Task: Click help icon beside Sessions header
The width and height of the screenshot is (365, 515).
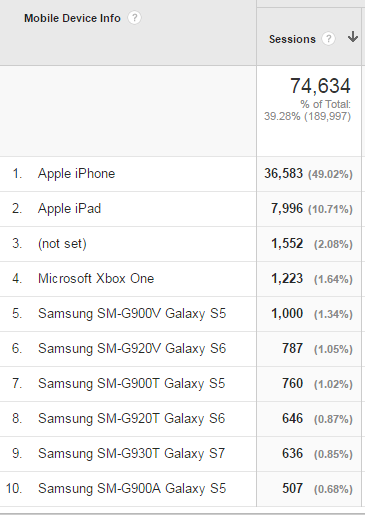Action: (328, 39)
